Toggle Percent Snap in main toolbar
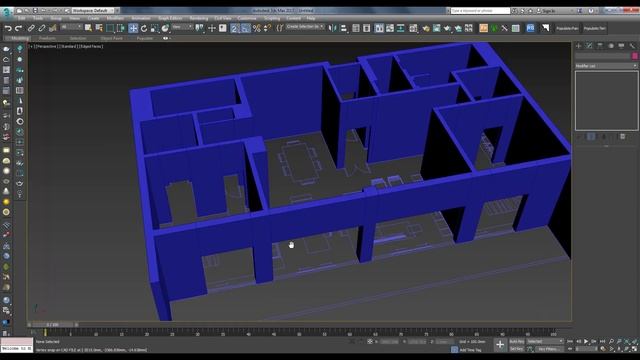Image resolution: width=640 pixels, height=360 pixels. (256, 28)
